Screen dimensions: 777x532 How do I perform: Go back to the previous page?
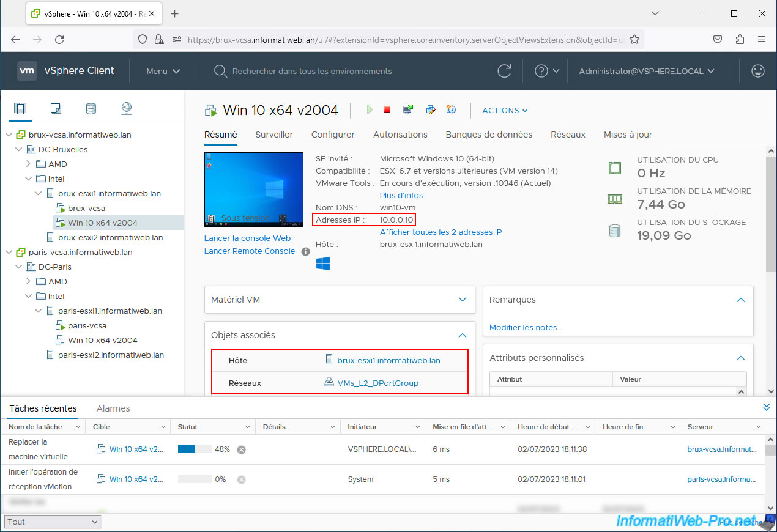pyautogui.click(x=15, y=39)
